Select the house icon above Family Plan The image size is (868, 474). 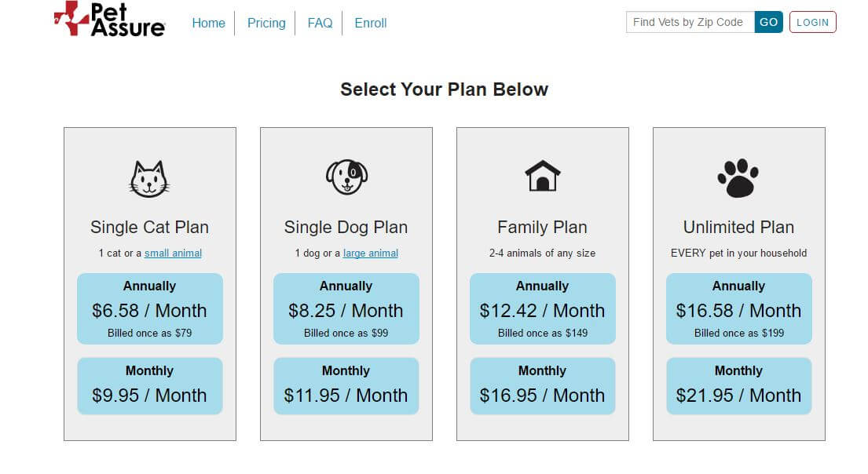click(x=542, y=175)
